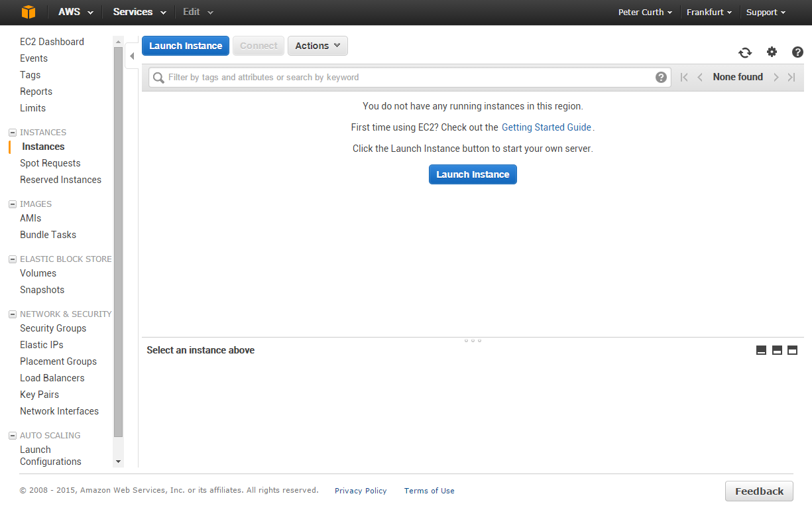Open the Getting Started Guide link
Screen dimensions: 812x506
pos(546,127)
